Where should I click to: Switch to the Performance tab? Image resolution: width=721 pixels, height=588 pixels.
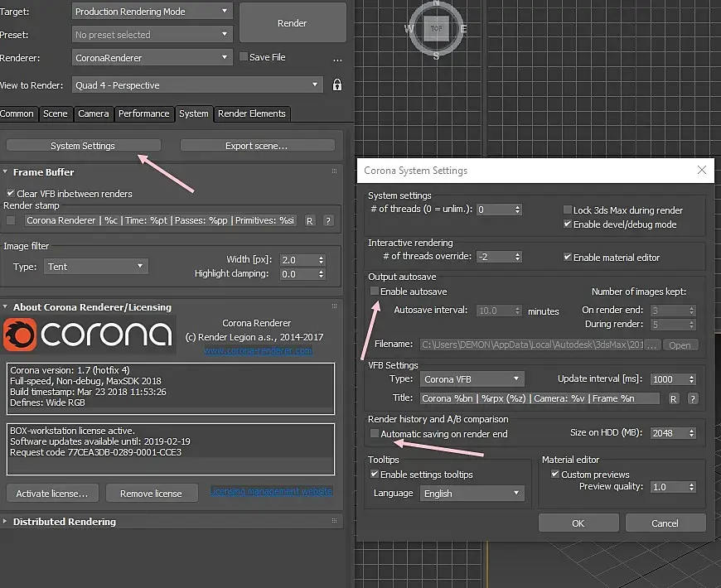click(x=143, y=113)
